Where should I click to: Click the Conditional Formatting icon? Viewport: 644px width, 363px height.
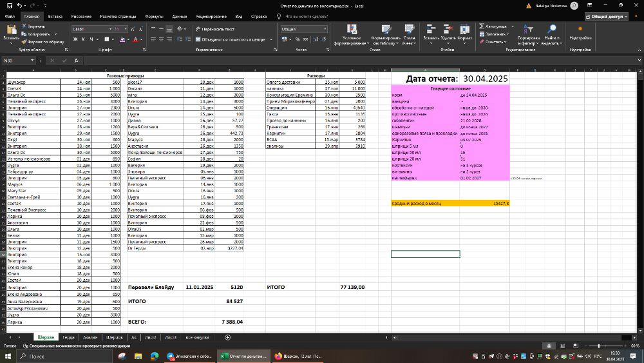click(x=352, y=29)
